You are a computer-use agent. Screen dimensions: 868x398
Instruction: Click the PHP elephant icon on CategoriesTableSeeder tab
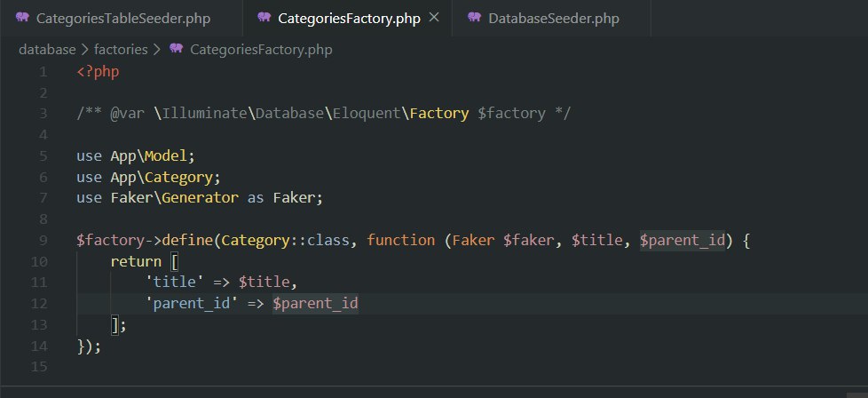[23, 17]
